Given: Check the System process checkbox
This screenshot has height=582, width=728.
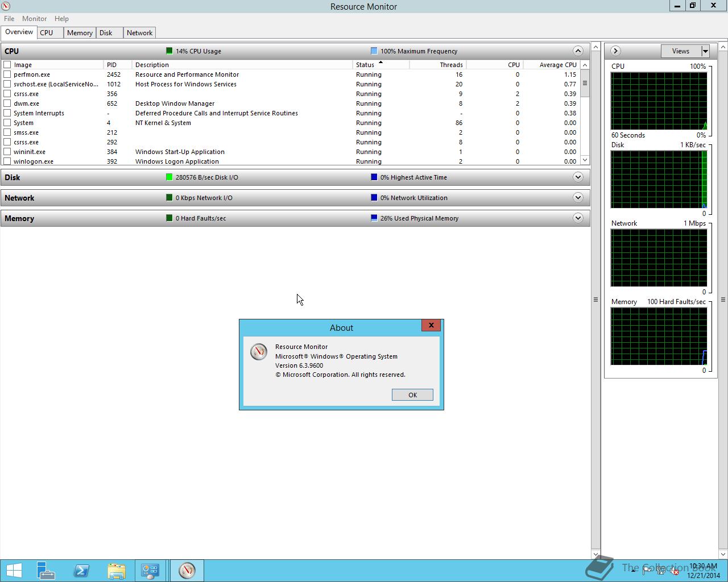Looking at the screenshot, I should [7, 123].
